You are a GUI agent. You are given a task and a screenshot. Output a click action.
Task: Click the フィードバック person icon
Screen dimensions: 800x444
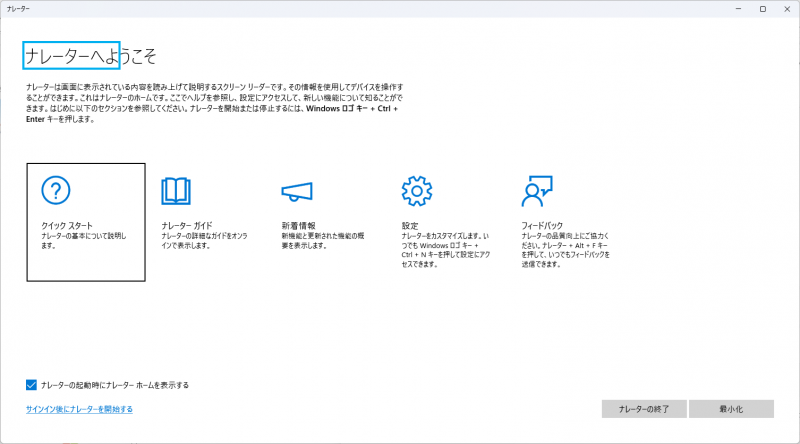pyautogui.click(x=537, y=191)
